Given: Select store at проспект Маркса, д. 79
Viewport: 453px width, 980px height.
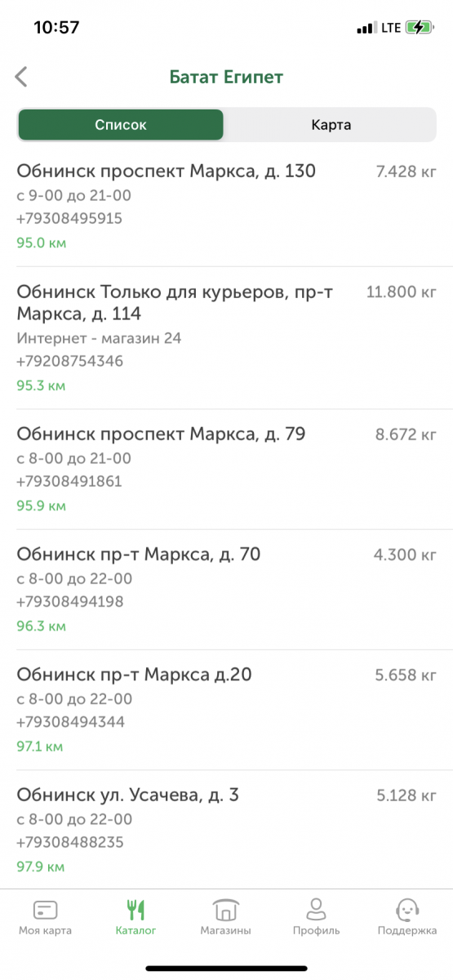Looking at the screenshot, I should coord(226,470).
